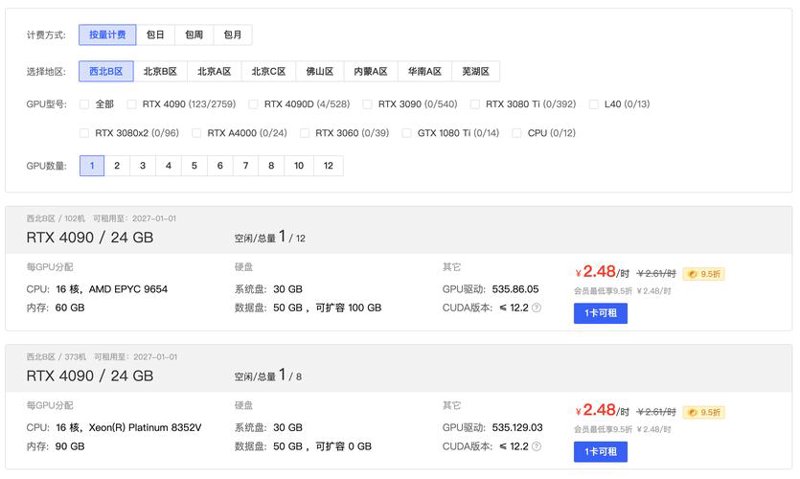
Task: Click the 9.5折 discount badge on second listing
Action: tap(704, 412)
